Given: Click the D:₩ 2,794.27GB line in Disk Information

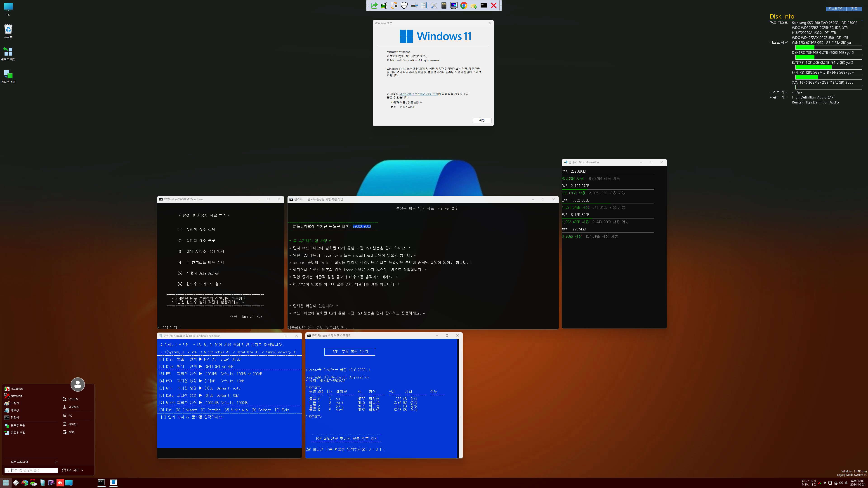Looking at the screenshot, I should [x=576, y=186].
